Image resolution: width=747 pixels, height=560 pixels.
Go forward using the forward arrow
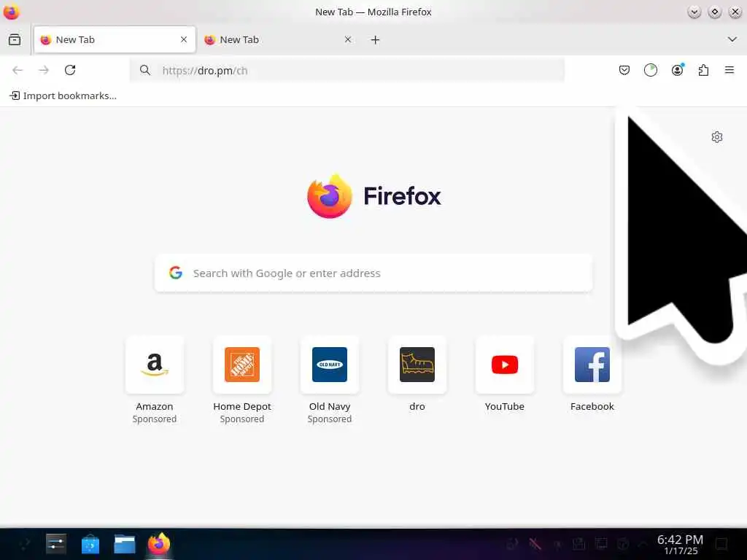click(44, 71)
